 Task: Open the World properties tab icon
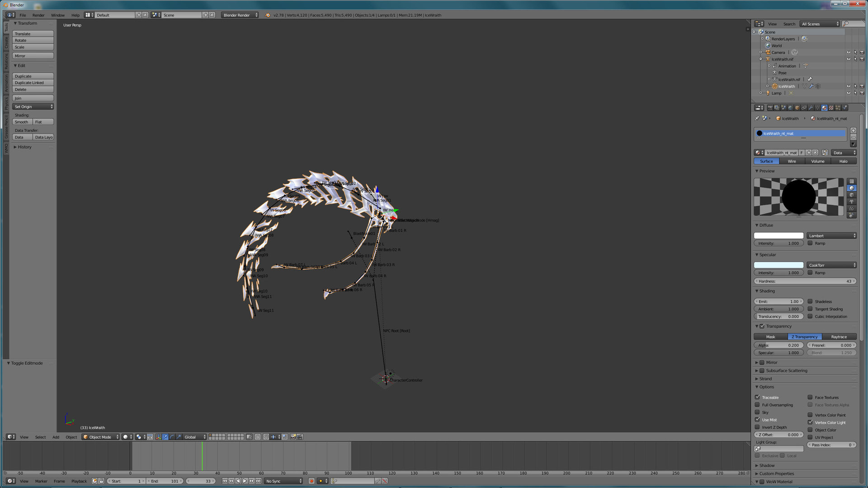coord(790,108)
